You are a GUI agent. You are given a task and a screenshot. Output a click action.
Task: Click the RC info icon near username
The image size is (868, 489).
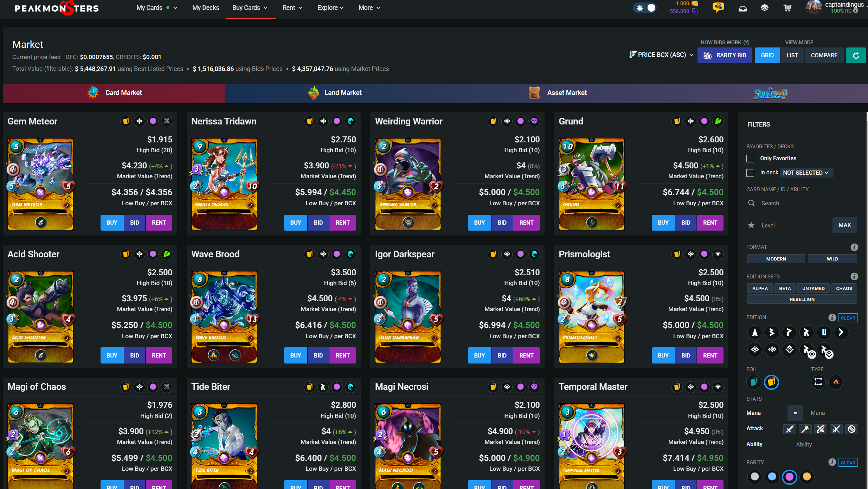(x=856, y=11)
